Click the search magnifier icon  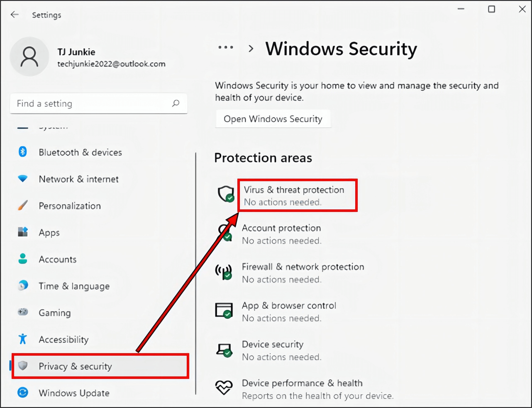pos(176,103)
